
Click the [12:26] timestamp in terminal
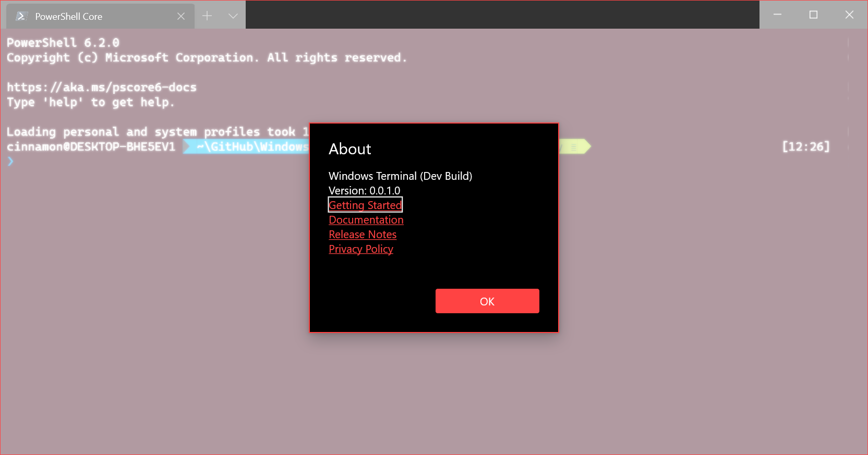[x=806, y=146]
